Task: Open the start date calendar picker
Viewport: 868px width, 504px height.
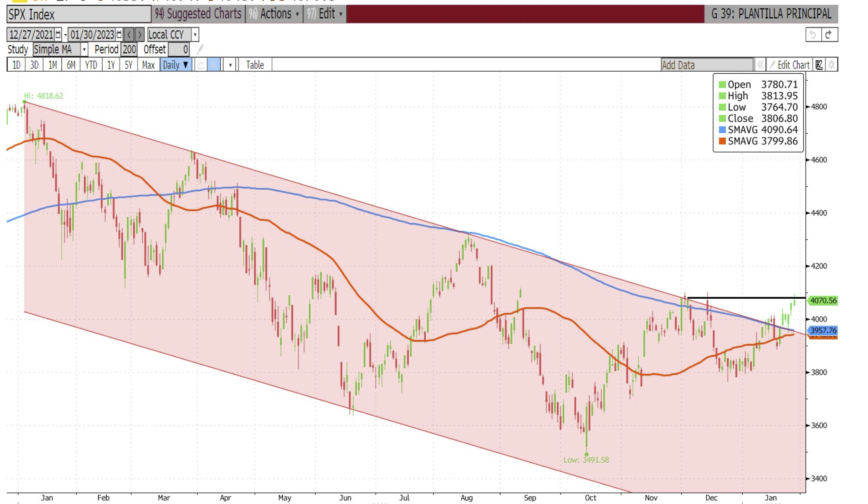Action: pos(58,35)
